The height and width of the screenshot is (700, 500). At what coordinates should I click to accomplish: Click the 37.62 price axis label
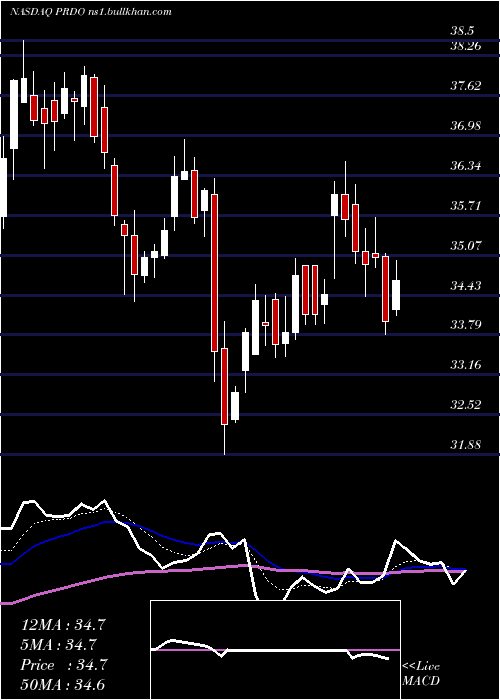466,85
